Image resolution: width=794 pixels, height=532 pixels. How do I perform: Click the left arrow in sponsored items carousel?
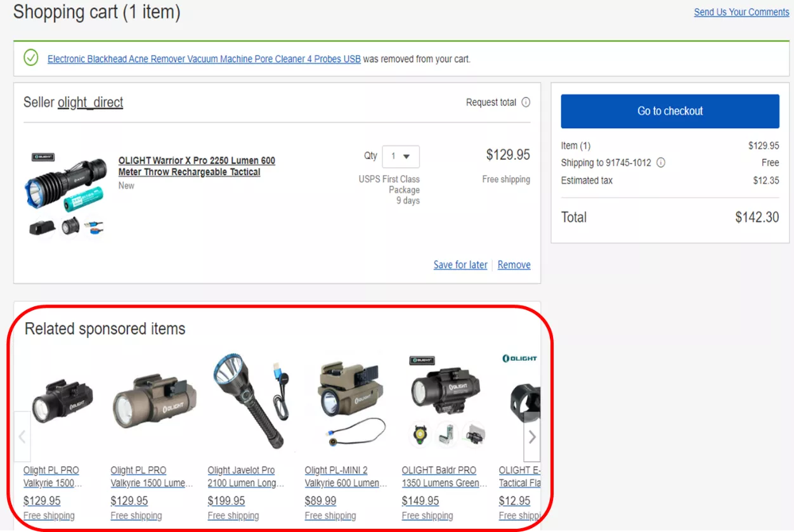(22, 436)
